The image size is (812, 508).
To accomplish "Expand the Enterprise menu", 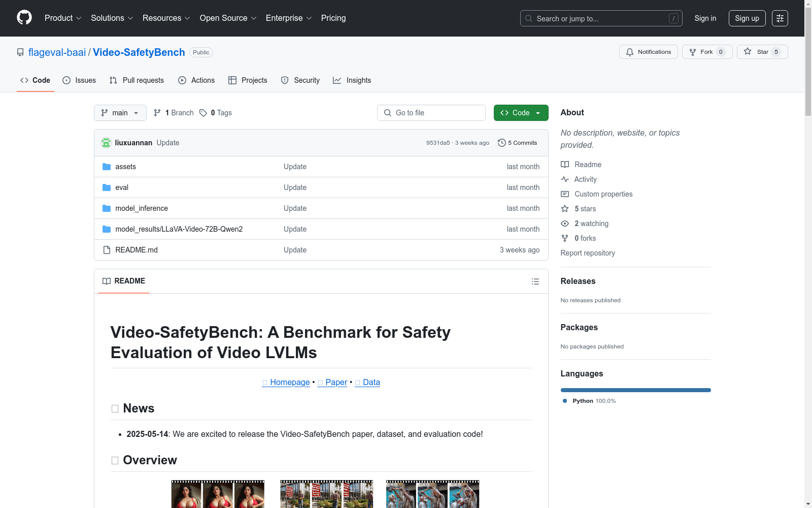I will [289, 18].
